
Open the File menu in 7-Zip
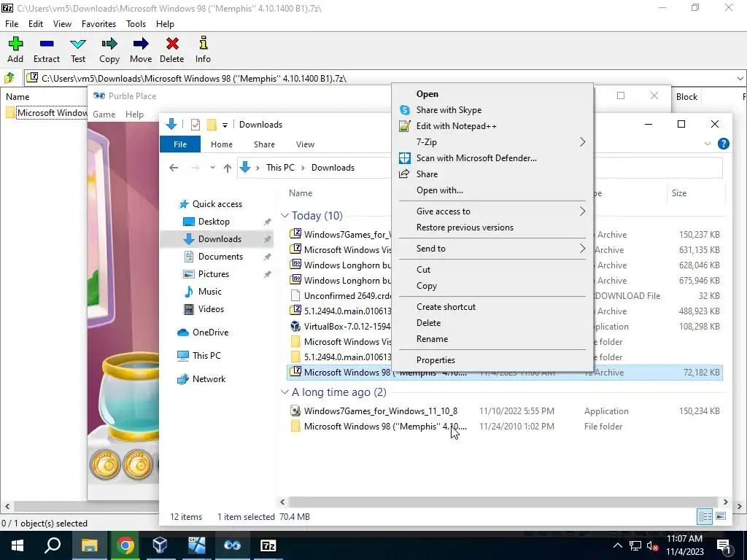(x=12, y=24)
